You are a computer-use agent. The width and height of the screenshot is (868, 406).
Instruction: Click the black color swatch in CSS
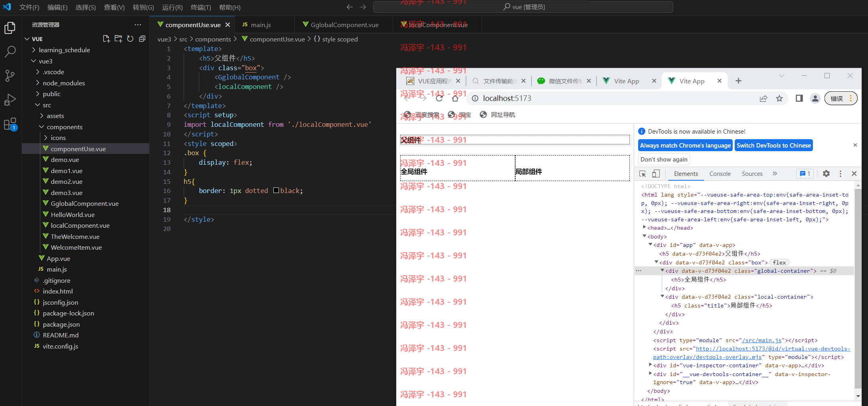276,191
